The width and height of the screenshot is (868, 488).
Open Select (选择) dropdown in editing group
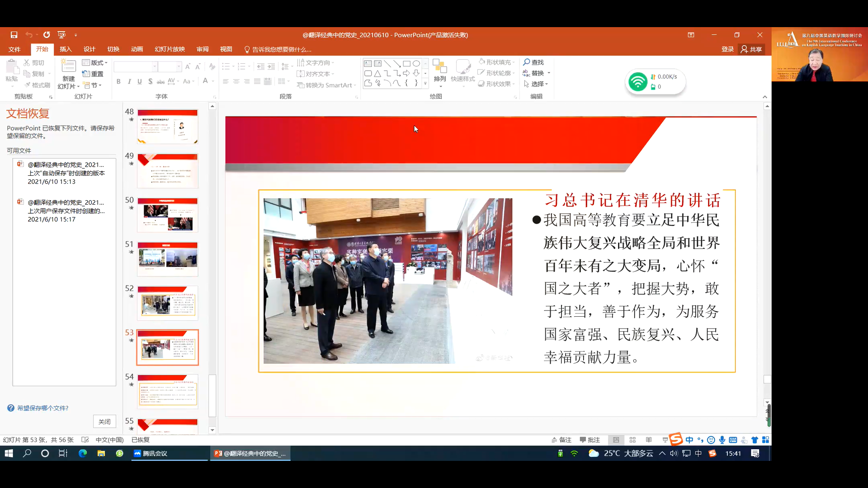pyautogui.click(x=536, y=84)
